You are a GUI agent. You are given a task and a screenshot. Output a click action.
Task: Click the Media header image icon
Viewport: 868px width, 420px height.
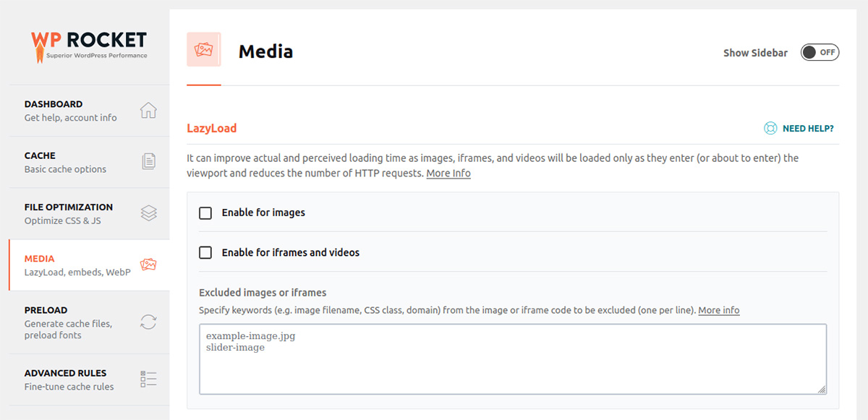click(204, 50)
